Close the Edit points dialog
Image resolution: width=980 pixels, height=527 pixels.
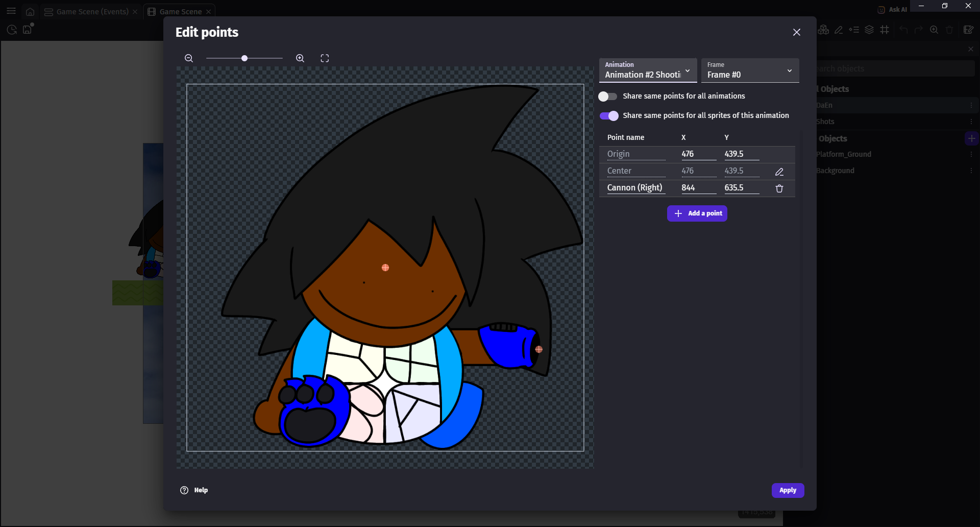pos(796,32)
